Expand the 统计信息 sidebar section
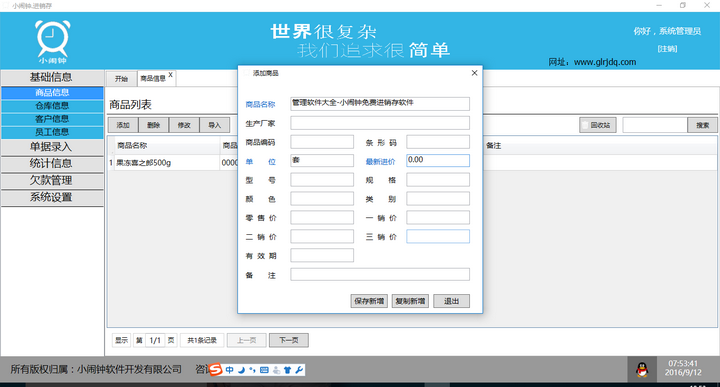The width and height of the screenshot is (720, 387). click(52, 163)
